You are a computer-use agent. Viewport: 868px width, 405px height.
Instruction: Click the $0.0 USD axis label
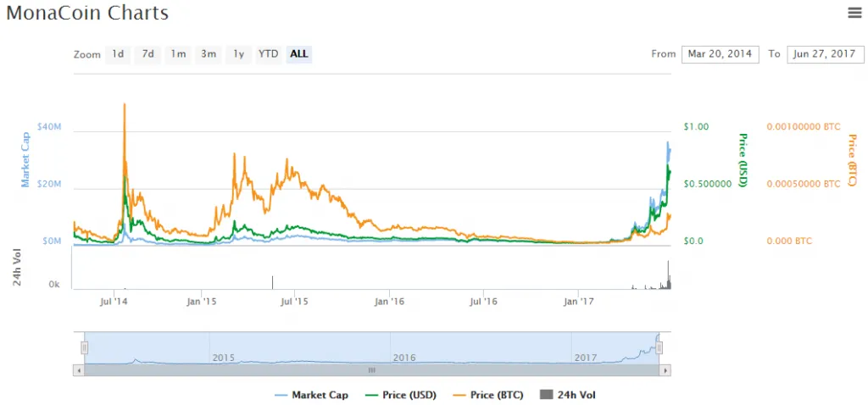[x=693, y=241]
